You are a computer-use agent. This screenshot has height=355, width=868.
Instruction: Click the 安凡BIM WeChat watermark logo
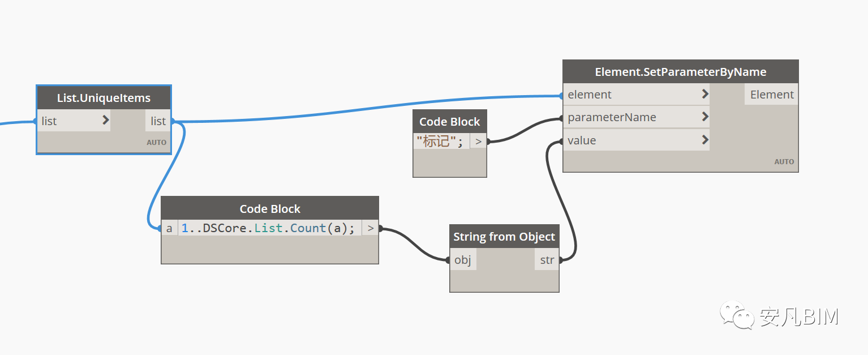coord(736,315)
